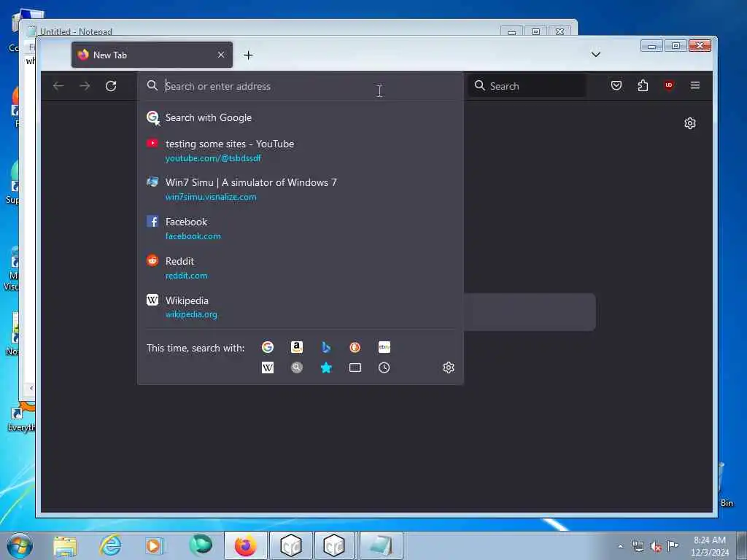Search open tabs with the tab icon
Viewport: 747px width, 560px height.
pyautogui.click(x=355, y=367)
